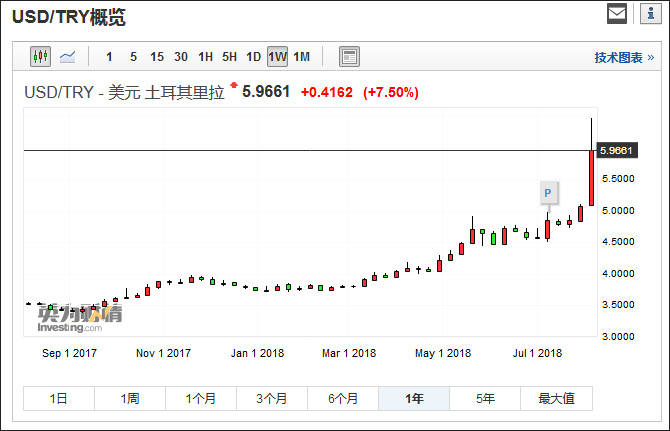Select the 5H interval
Image resolution: width=670 pixels, height=431 pixels.
229,57
